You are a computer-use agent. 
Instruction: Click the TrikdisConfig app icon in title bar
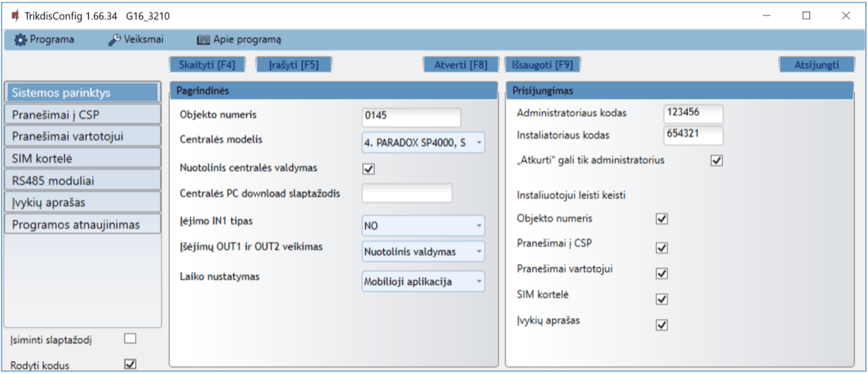click(14, 15)
